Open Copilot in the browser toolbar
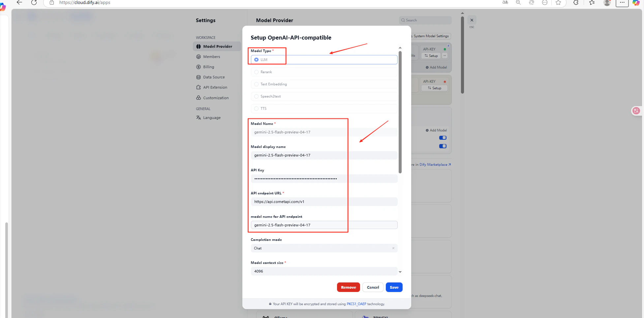 point(636,3)
